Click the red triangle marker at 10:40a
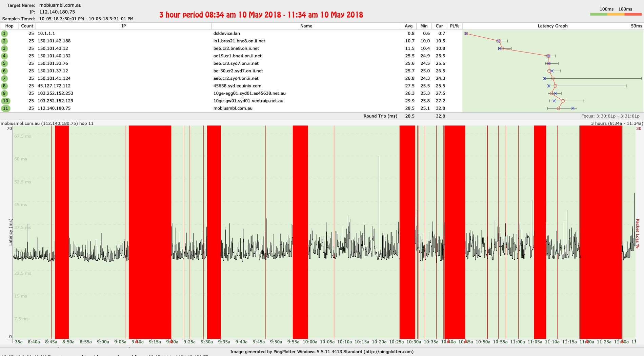Viewport: 644px width, 356px height. 448,341
